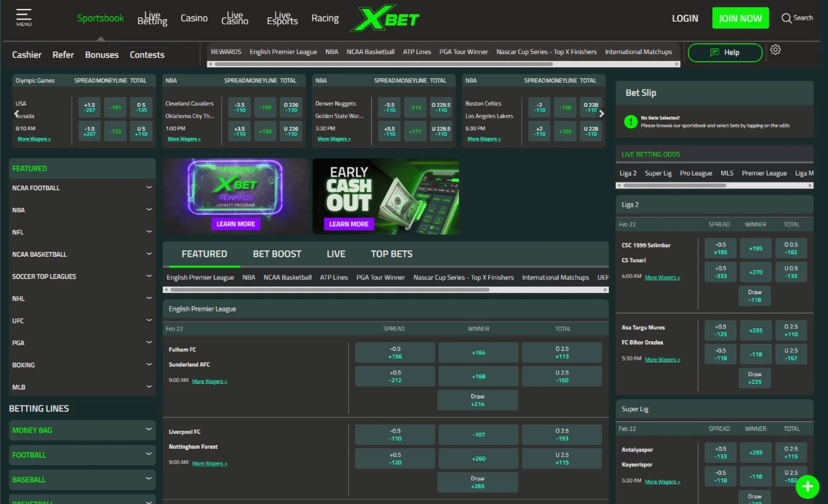Click green plus floating button
Image resolution: width=828 pixels, height=504 pixels.
[x=807, y=486]
